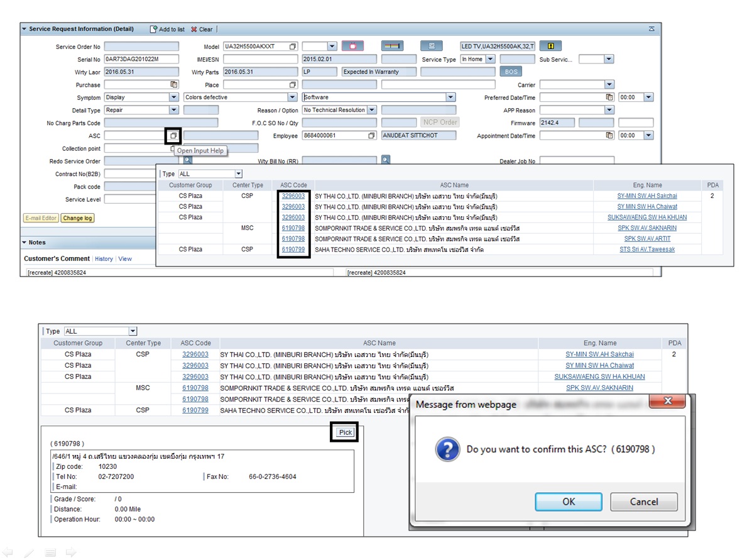Cancel the ASC confirmation dialog

point(643,502)
